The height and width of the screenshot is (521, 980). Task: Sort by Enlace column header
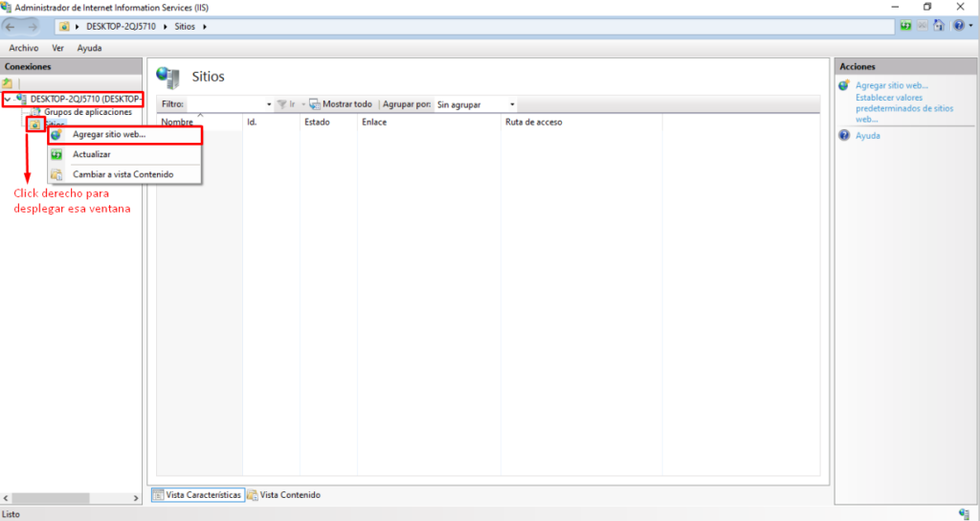click(x=429, y=122)
